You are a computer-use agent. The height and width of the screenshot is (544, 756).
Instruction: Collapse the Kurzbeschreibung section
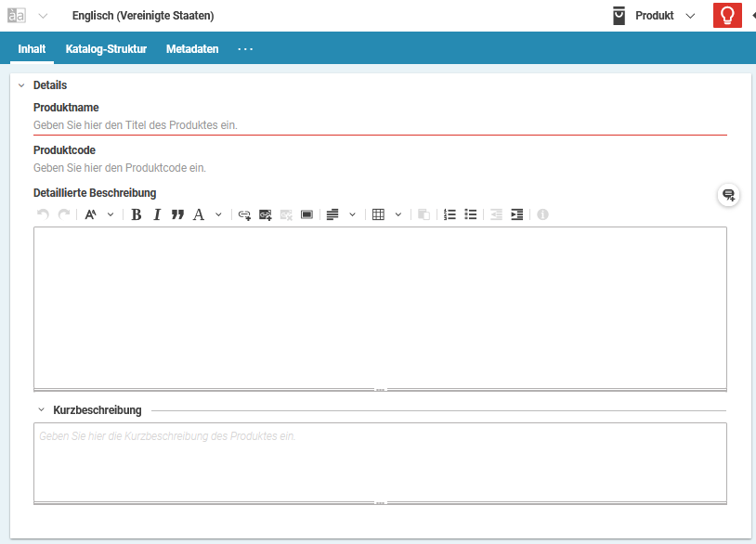tap(42, 409)
